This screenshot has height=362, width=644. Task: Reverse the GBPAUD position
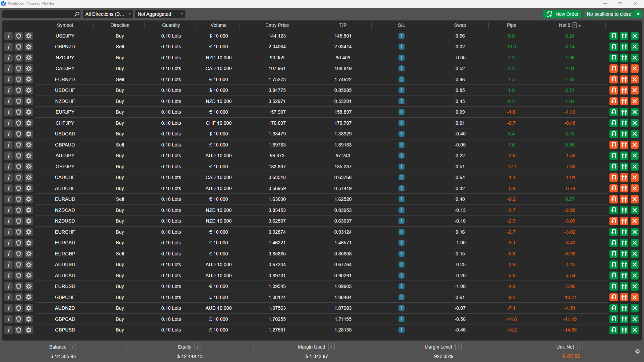click(x=613, y=145)
